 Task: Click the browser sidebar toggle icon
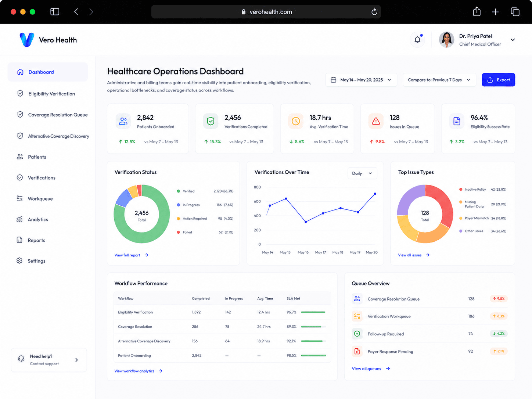click(55, 12)
